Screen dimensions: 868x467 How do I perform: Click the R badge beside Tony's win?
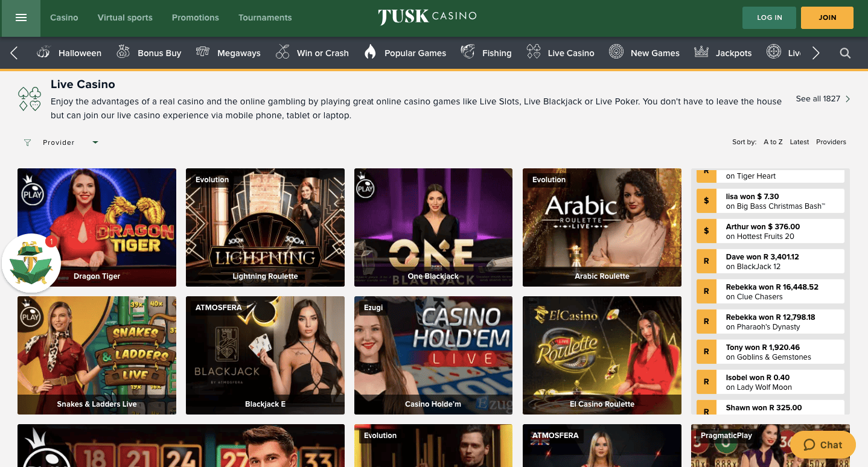pyautogui.click(x=706, y=352)
